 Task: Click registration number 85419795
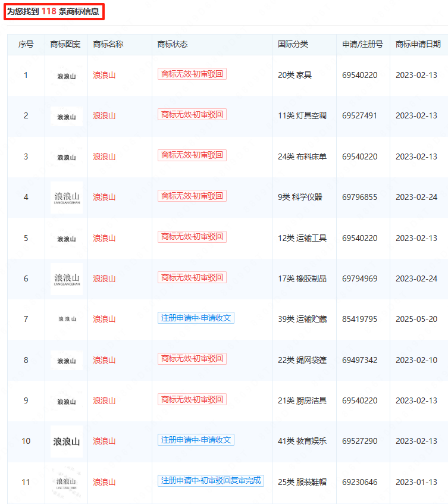[359, 320]
